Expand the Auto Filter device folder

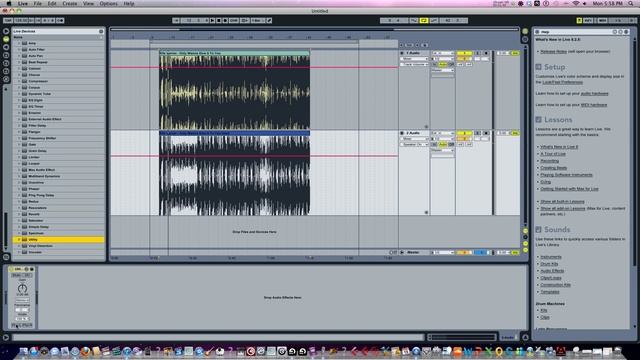19,49
